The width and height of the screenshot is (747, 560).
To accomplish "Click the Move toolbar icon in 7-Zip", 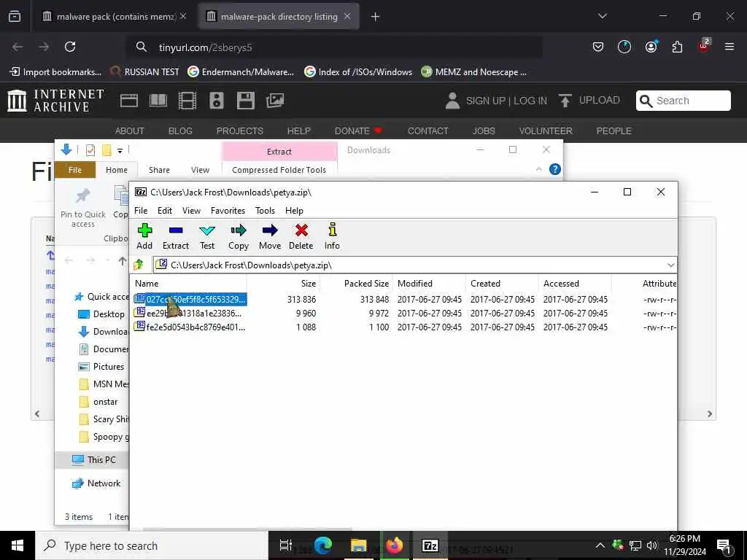I will (270, 236).
